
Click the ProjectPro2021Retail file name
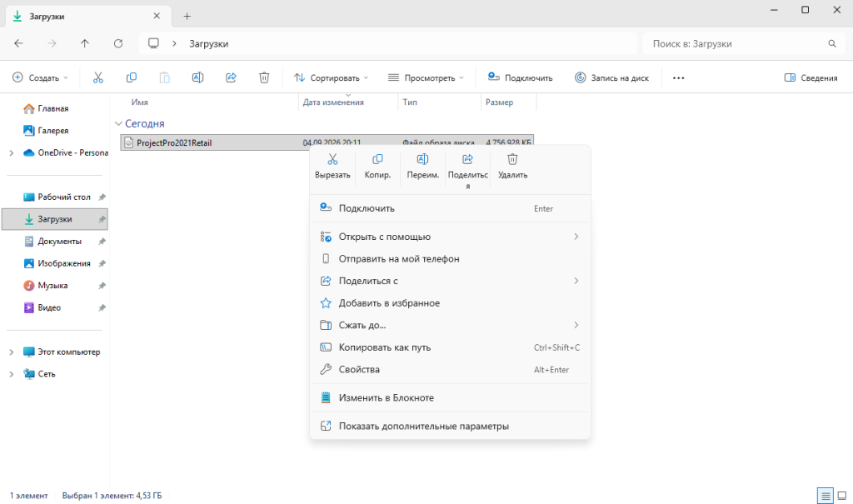click(x=174, y=142)
